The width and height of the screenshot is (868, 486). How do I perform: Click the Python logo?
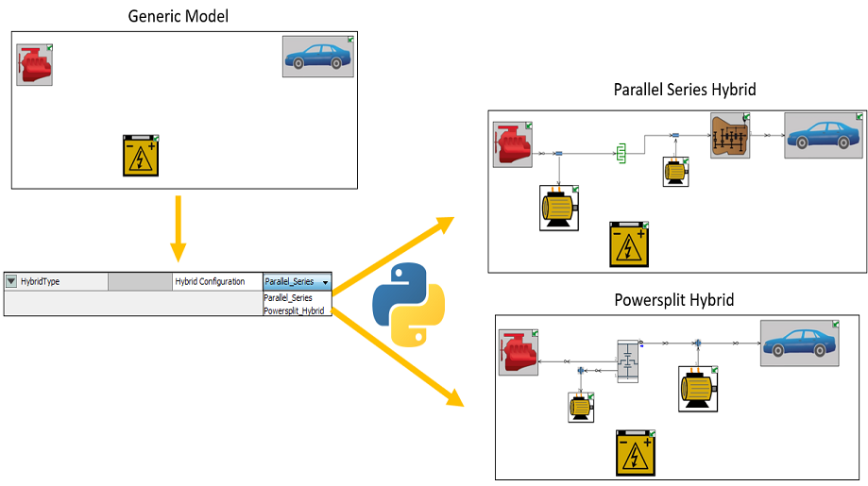pyautogui.click(x=409, y=305)
